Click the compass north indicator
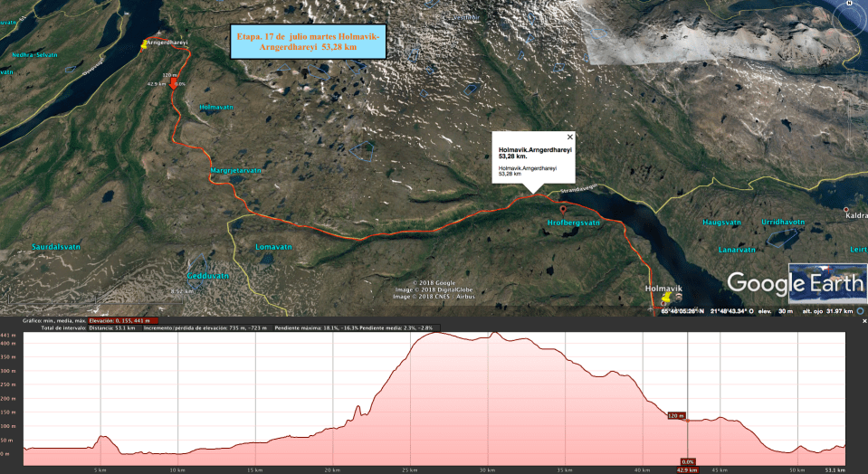This screenshot has width=868, height=474. pyautogui.click(x=848, y=5)
